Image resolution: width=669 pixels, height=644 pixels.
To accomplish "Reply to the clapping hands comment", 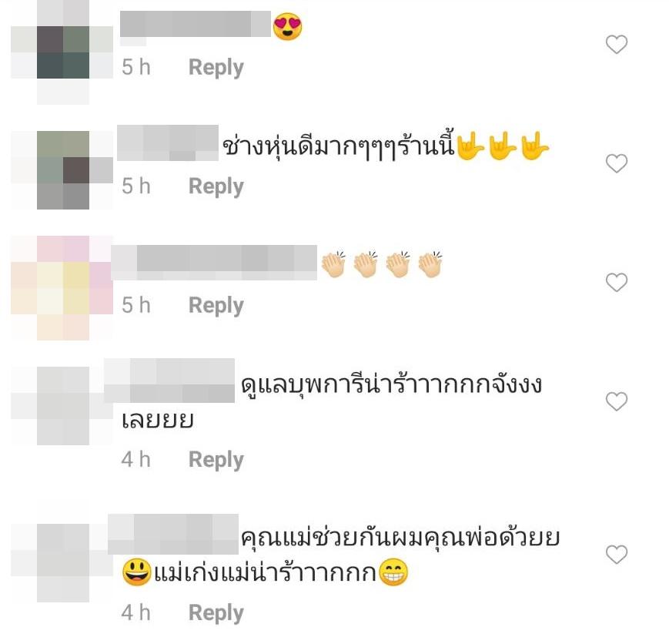I will click(216, 306).
